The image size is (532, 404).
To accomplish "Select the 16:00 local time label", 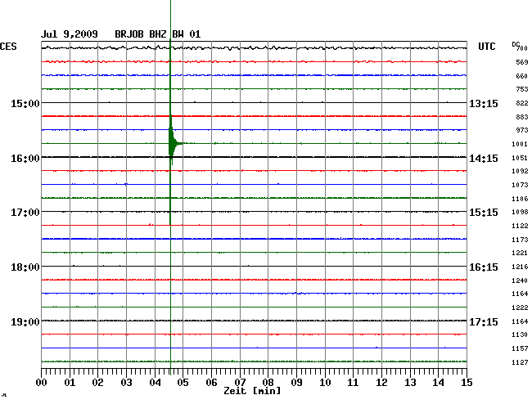I will click(25, 159).
